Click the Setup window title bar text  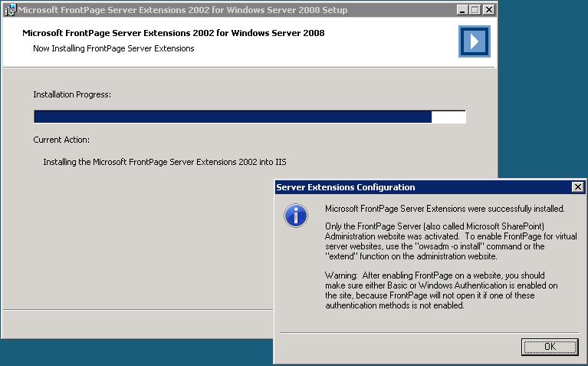click(182, 10)
